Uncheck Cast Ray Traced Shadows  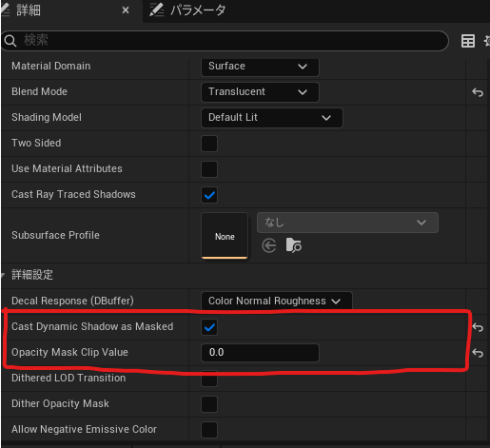(x=209, y=195)
